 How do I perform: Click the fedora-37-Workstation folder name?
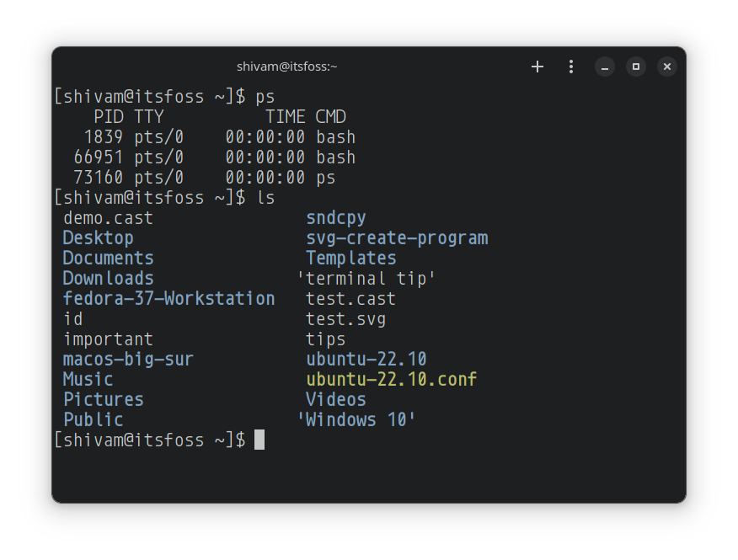[x=168, y=299]
